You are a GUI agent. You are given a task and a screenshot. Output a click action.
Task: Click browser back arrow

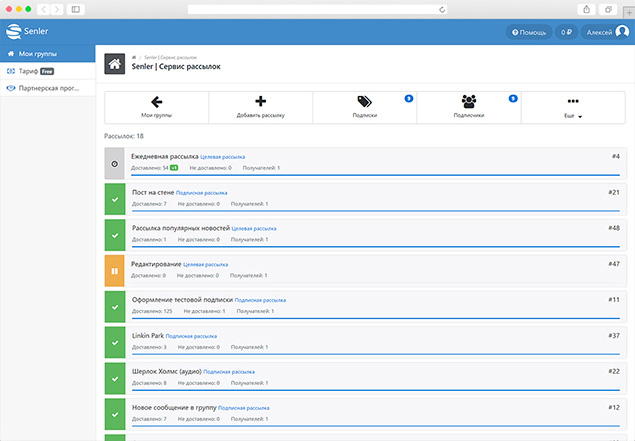(44, 9)
